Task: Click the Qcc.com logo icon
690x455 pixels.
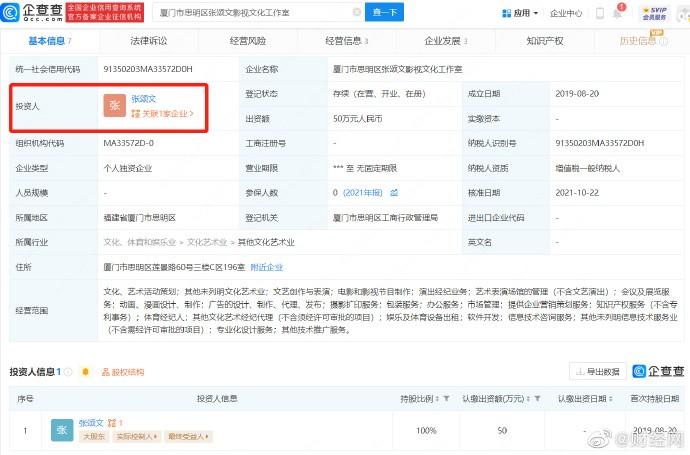Action: (x=10, y=12)
